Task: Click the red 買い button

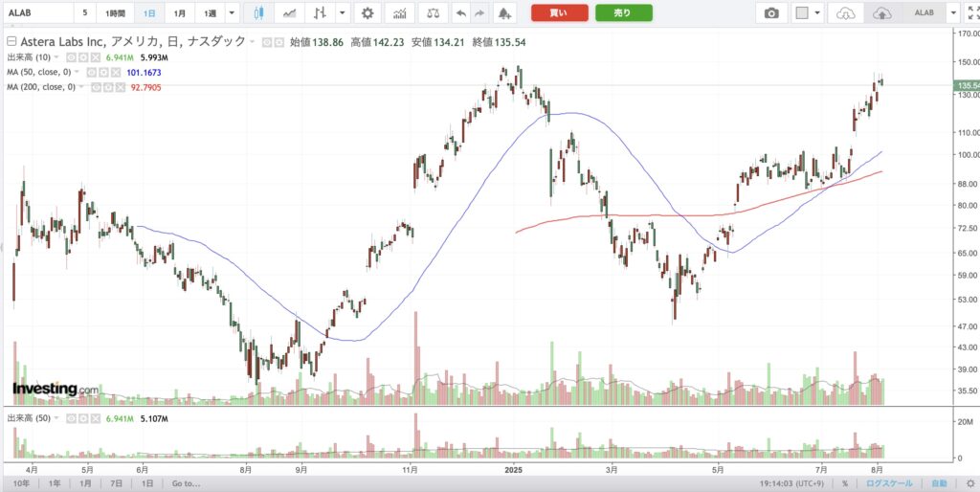Action: pyautogui.click(x=559, y=12)
